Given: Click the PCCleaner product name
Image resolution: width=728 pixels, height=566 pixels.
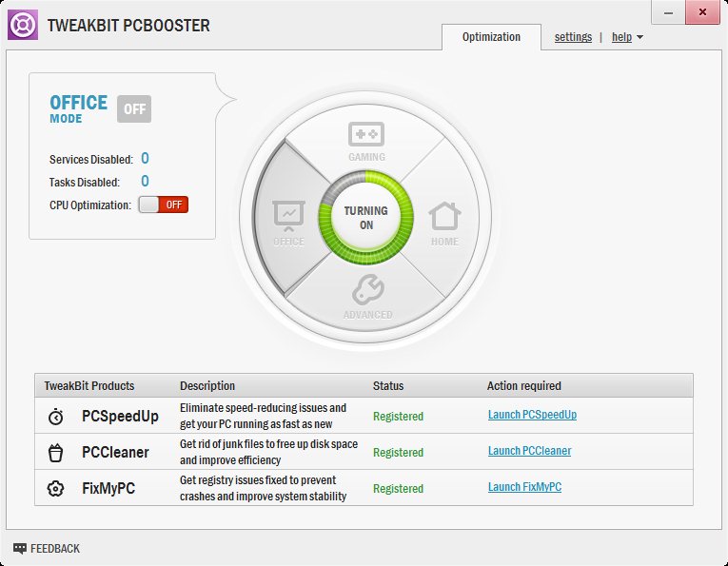Looking at the screenshot, I should tap(115, 453).
